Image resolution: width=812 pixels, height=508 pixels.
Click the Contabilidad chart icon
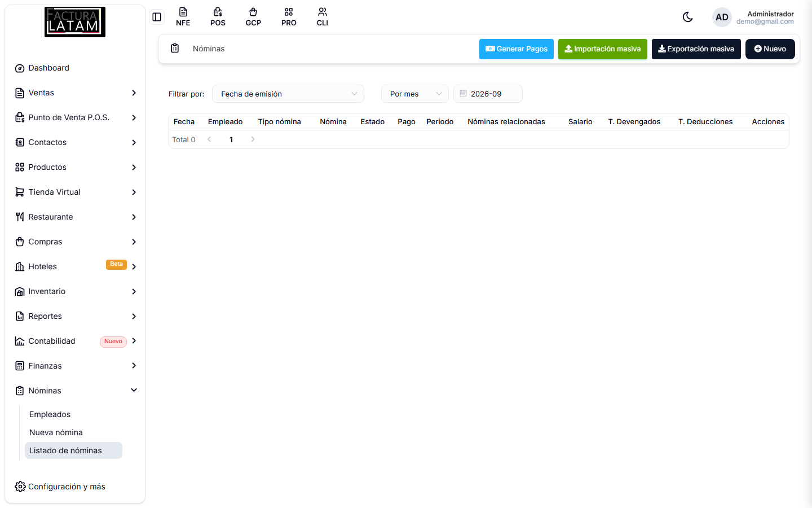[20, 341]
